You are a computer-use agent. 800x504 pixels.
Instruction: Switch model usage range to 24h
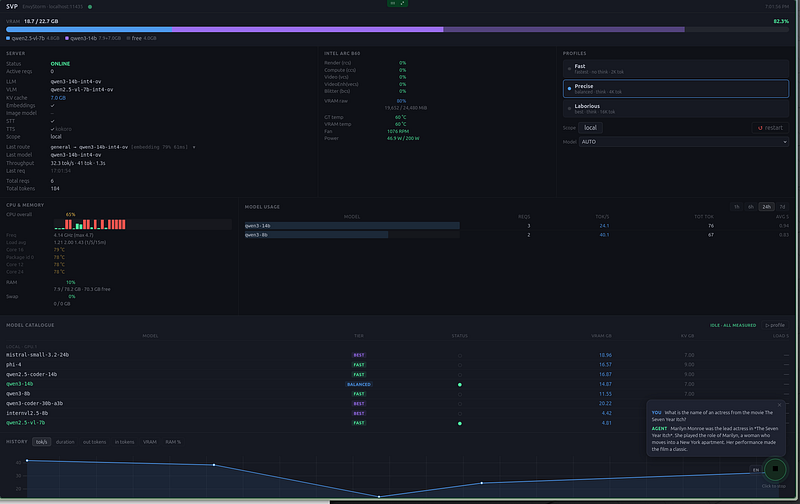point(766,207)
